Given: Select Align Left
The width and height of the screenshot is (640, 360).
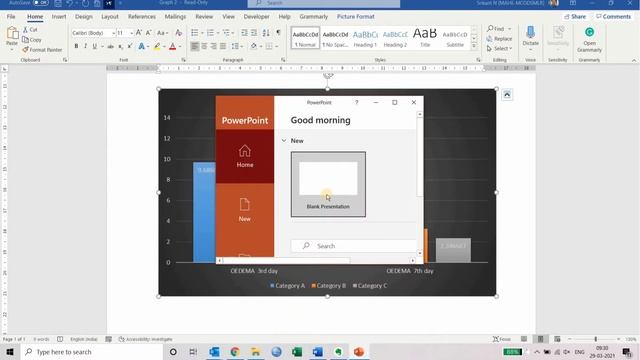Looking at the screenshot, I should [195, 47].
